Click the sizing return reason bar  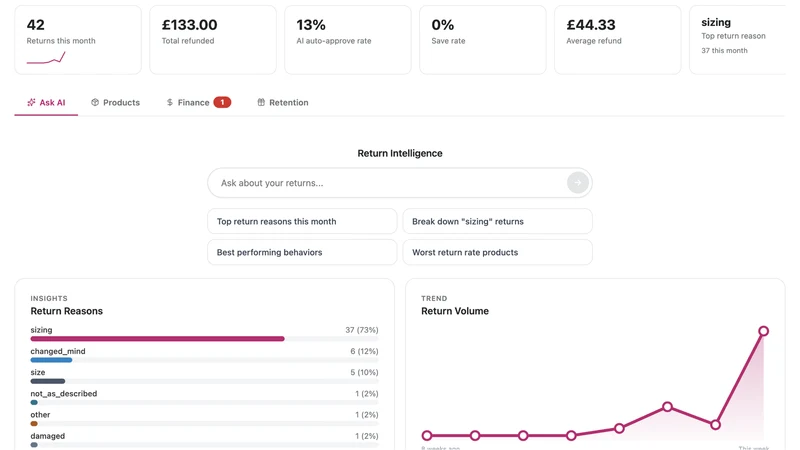(x=157, y=339)
